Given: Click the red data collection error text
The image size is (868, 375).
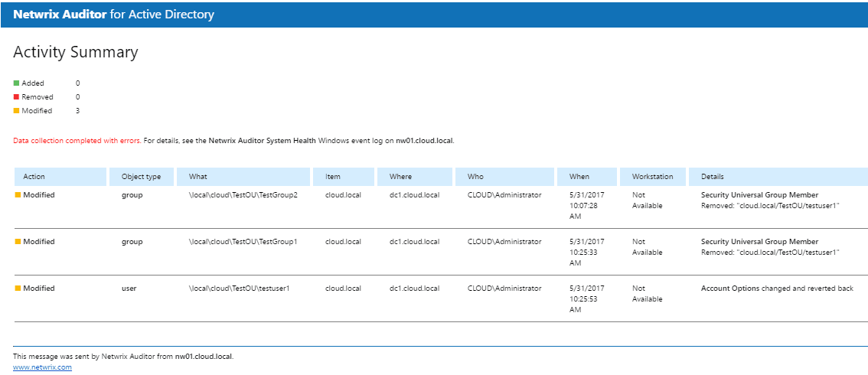Looking at the screenshot, I should point(77,141).
